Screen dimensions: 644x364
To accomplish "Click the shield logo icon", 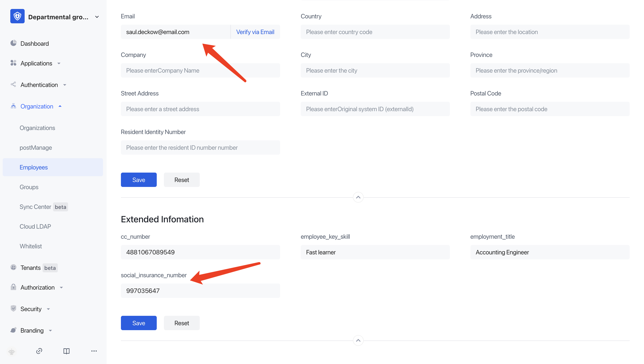I will coord(17,17).
